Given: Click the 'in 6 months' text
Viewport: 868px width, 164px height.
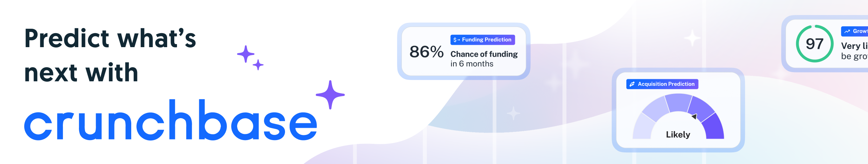Looking at the screenshot, I should tap(472, 64).
